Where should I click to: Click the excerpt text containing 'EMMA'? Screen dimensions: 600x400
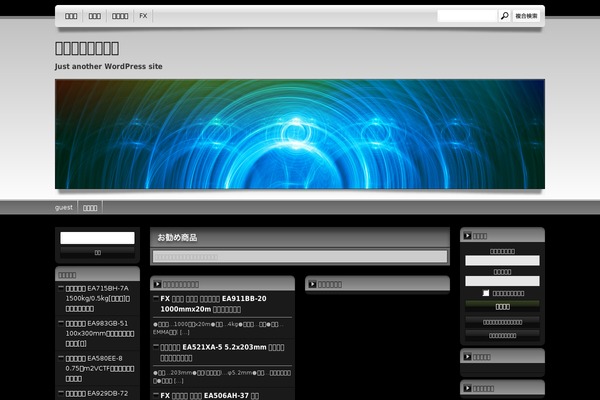[x=218, y=328]
